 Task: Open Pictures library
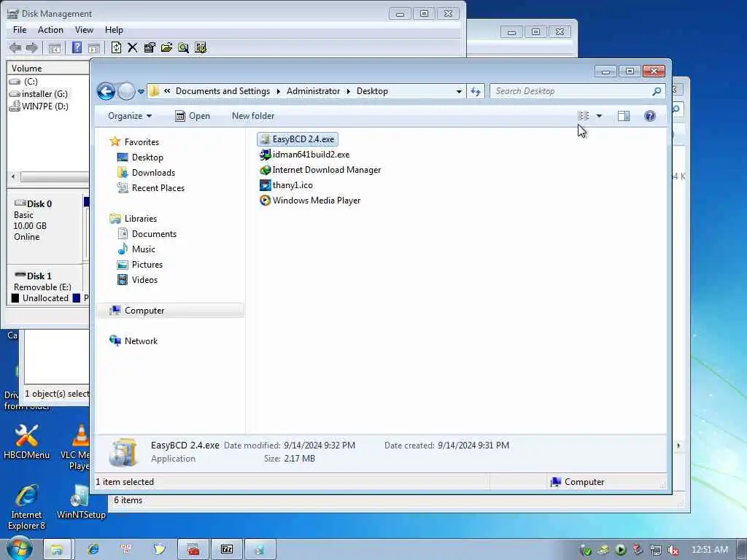[140, 264]
